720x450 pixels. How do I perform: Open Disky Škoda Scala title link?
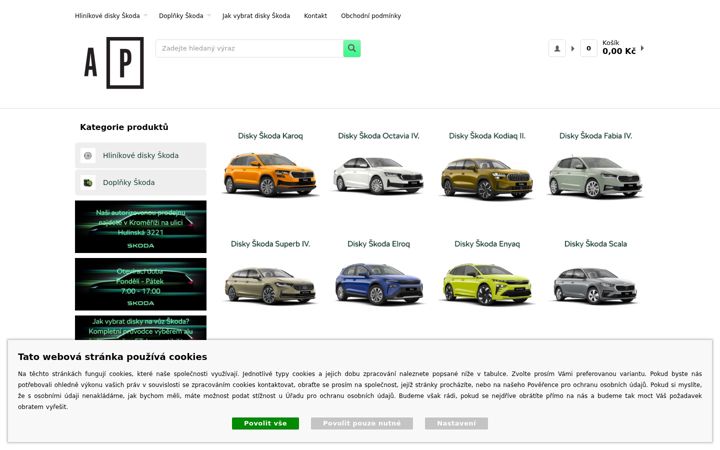[596, 244]
